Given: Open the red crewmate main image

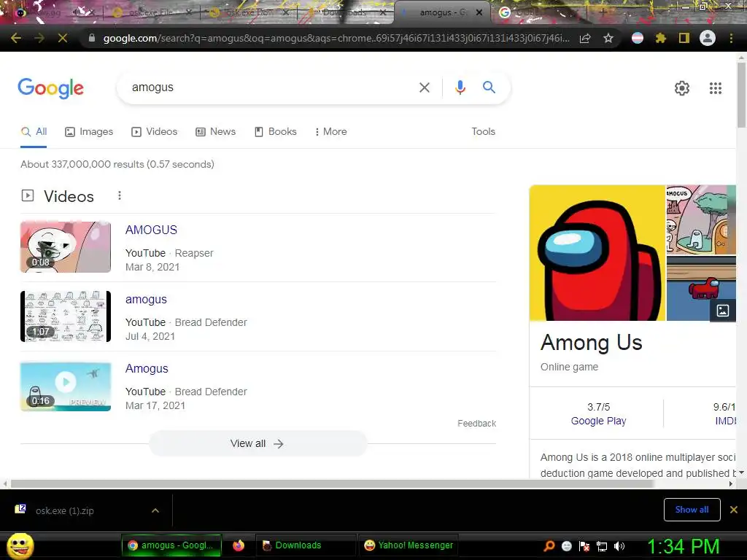Looking at the screenshot, I should click(597, 253).
